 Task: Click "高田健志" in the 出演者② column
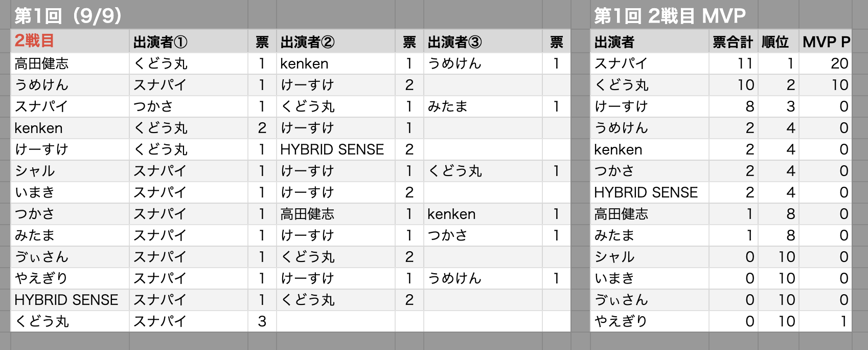307,214
